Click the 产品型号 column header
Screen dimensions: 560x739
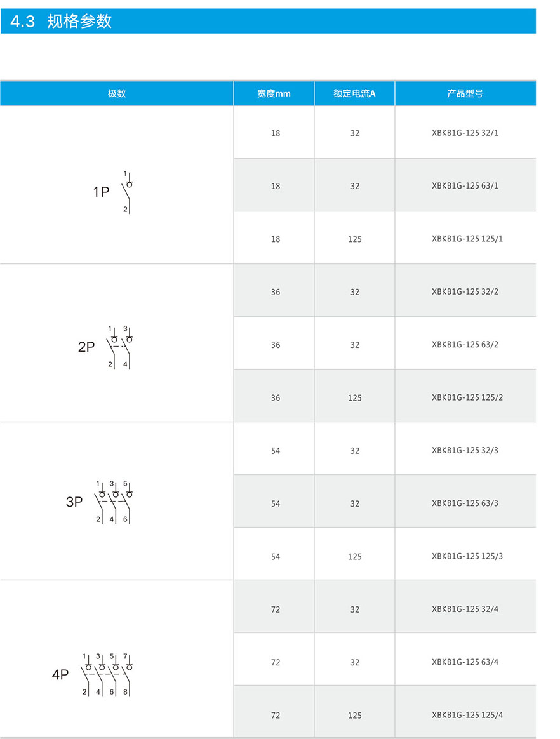465,93
